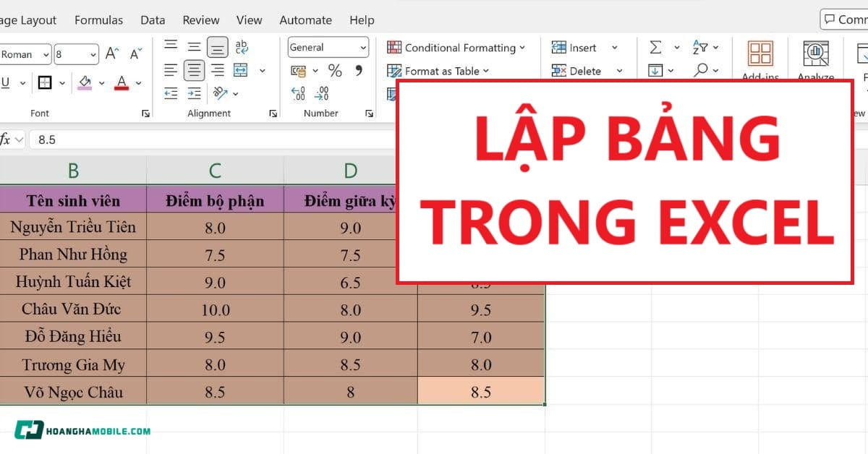Click the Format as Table button

click(x=434, y=70)
